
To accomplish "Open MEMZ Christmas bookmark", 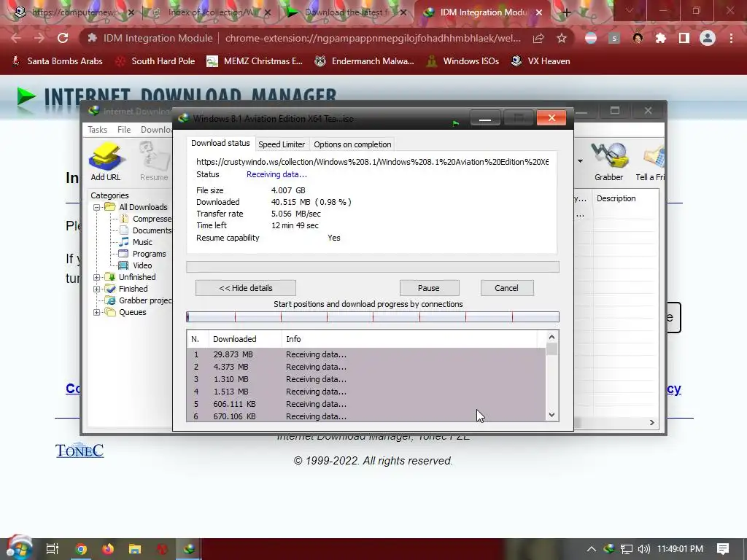I will click(255, 61).
